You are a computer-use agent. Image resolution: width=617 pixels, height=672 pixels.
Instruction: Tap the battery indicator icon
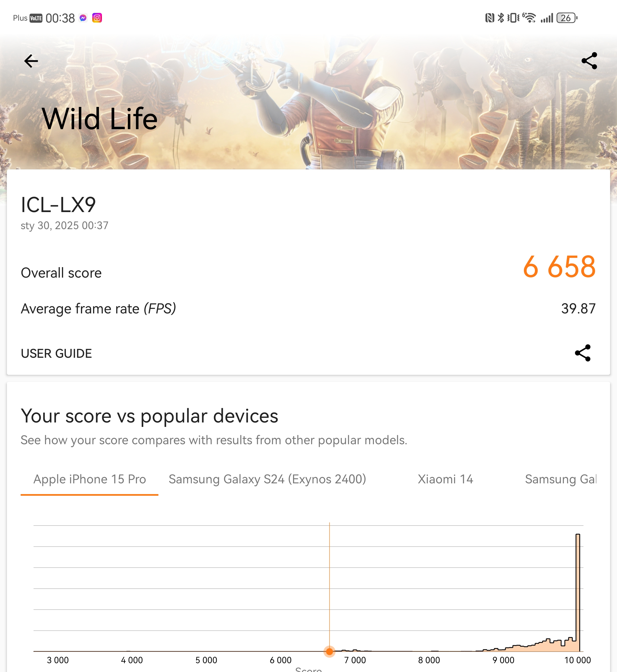[567, 18]
